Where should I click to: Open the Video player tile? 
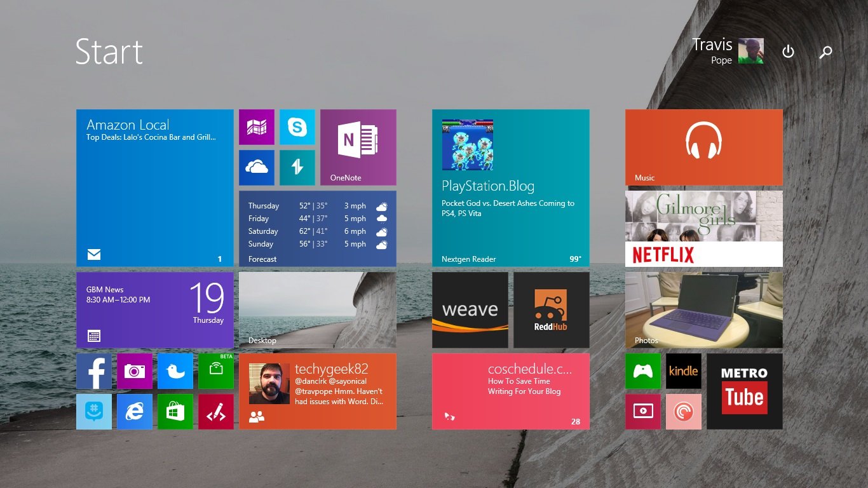pyautogui.click(x=643, y=412)
